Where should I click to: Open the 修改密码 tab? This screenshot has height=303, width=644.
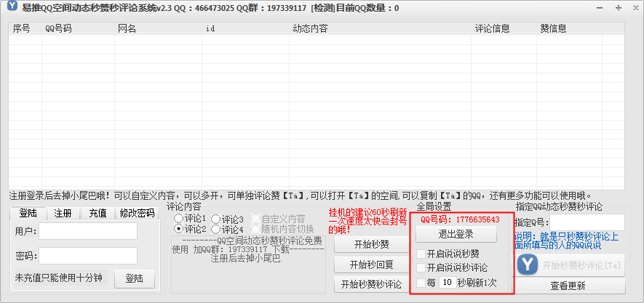pyautogui.click(x=137, y=213)
